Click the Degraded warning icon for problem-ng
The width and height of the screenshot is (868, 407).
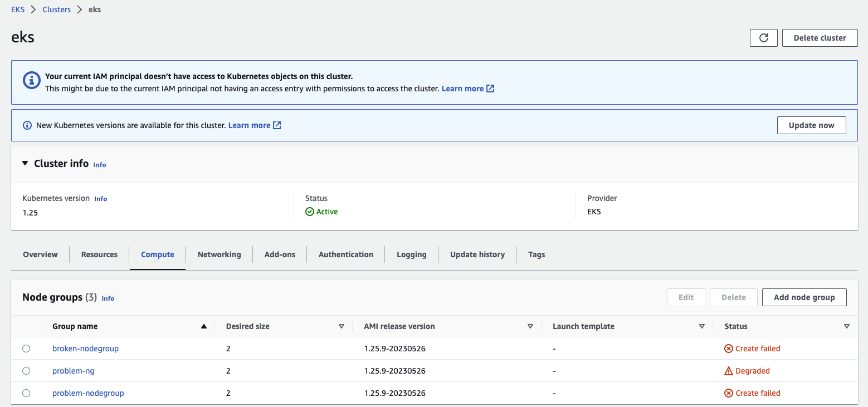point(729,370)
